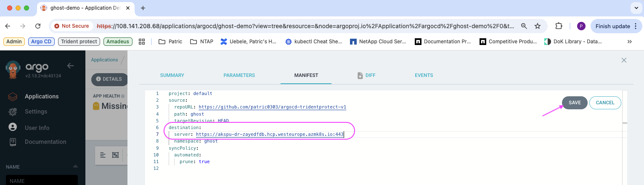Click the Argo octopus logo
The image size is (644, 185).
(x=13, y=69)
